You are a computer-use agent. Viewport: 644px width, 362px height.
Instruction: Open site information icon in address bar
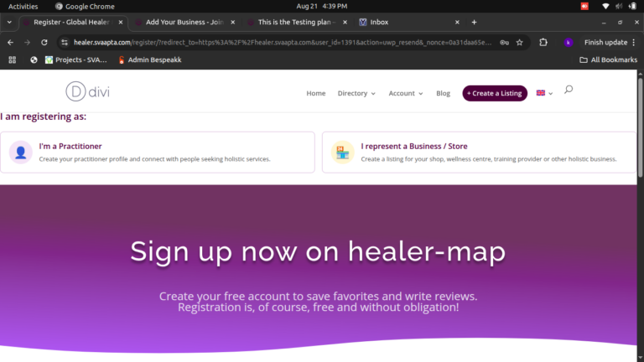click(65, 42)
